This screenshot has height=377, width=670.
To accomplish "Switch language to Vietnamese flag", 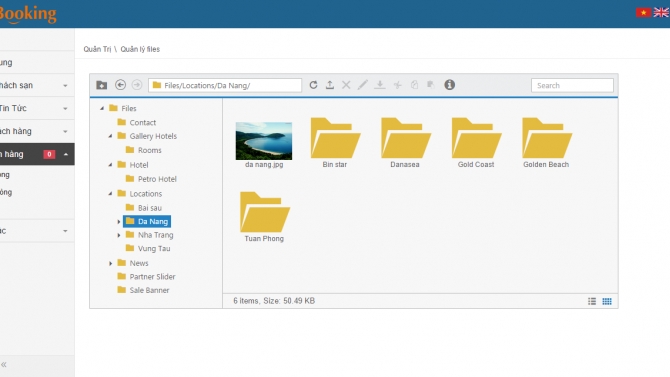I will (643, 12).
